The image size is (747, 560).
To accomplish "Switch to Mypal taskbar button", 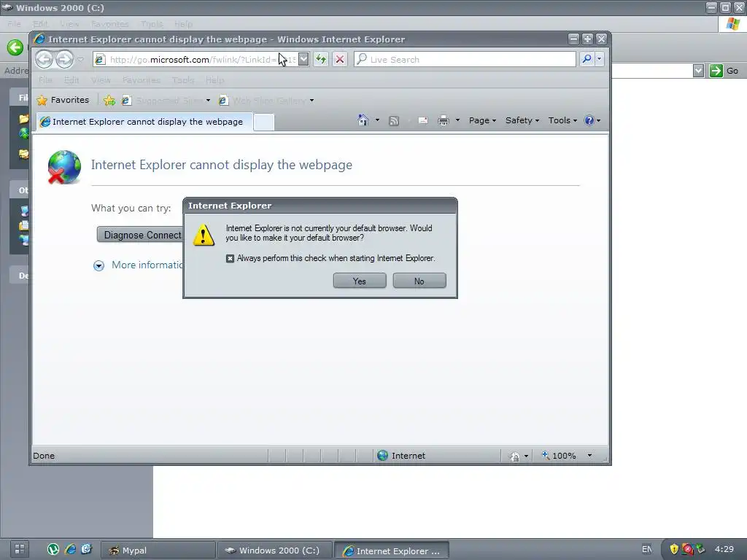I will pyautogui.click(x=158, y=551).
